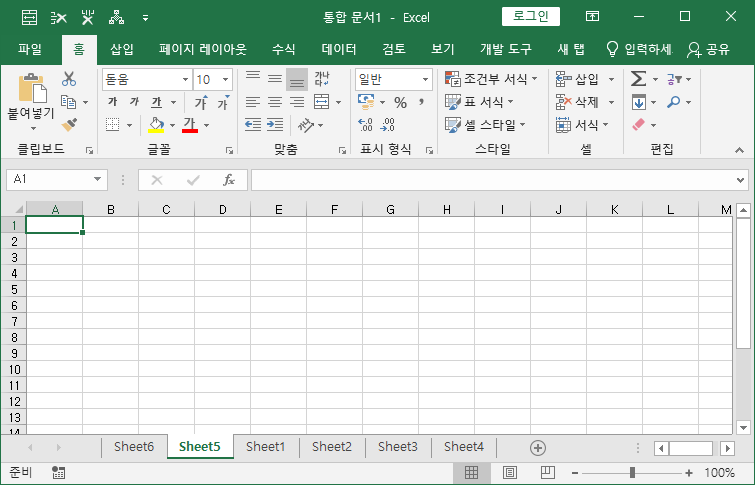Expand the formula bar
755x485 pixels.
tap(740, 180)
